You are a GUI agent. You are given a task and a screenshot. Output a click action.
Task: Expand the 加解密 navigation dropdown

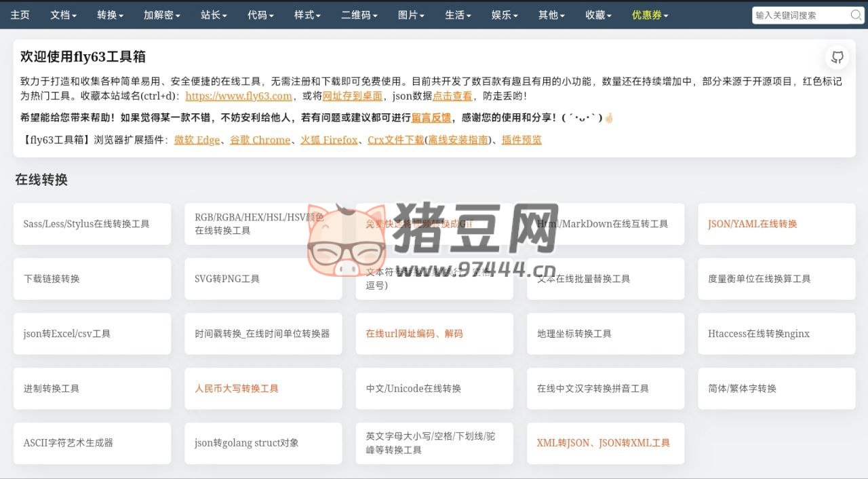pos(161,14)
